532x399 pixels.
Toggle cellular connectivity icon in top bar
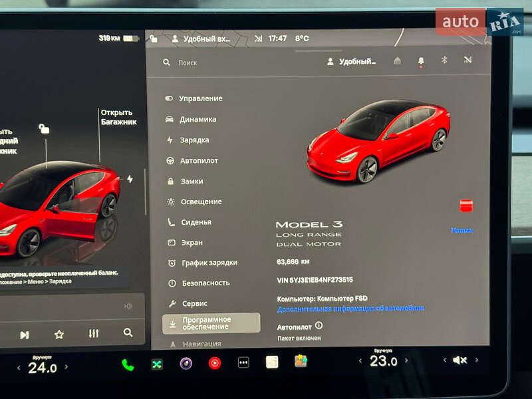point(467,60)
